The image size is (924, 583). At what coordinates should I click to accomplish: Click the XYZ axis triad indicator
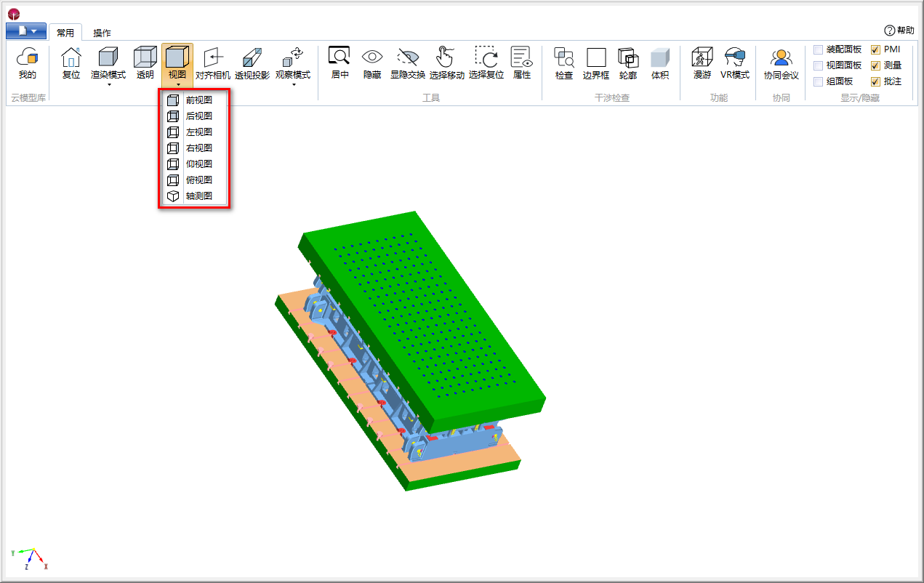(x=29, y=558)
